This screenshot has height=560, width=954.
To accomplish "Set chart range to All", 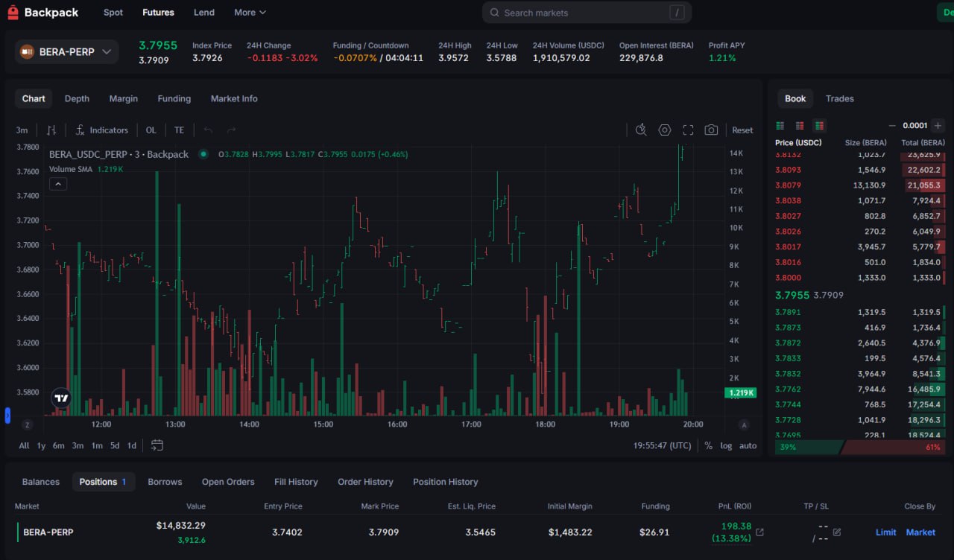I will point(24,445).
